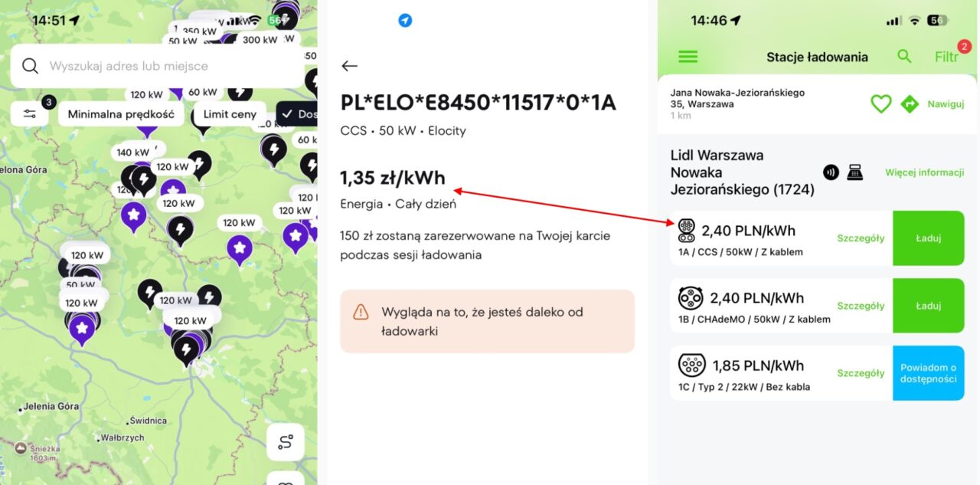Open the green hamburger menu

click(688, 57)
